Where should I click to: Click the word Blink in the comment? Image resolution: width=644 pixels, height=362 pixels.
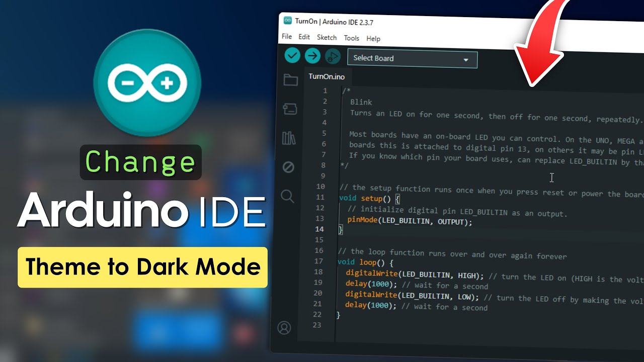(x=361, y=102)
